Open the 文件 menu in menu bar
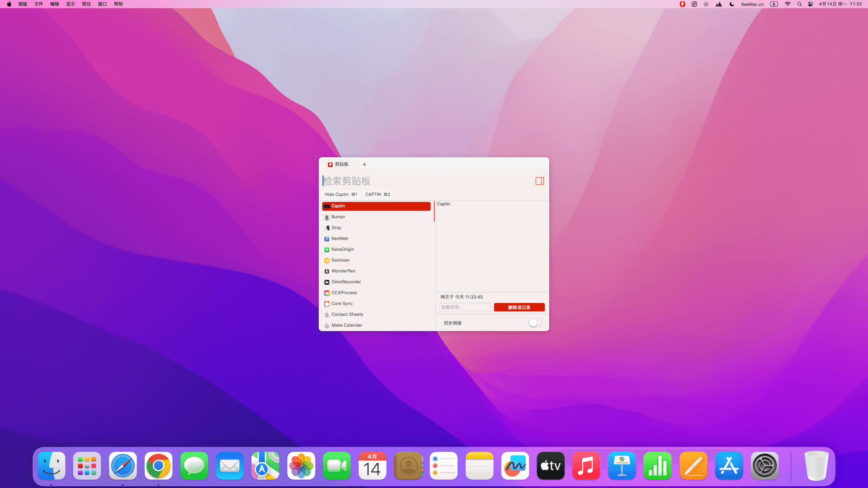This screenshot has width=868, height=488. coord(38,4)
